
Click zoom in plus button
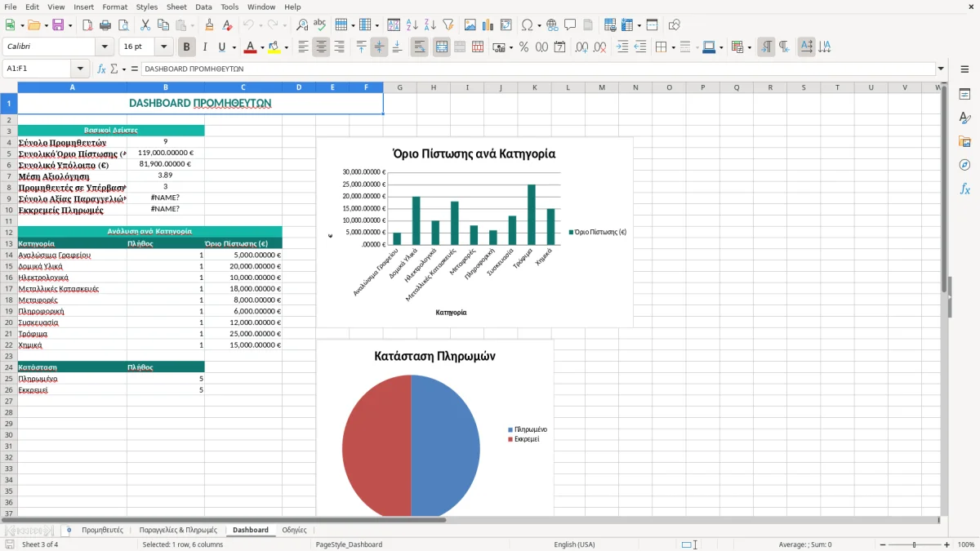coord(947,544)
